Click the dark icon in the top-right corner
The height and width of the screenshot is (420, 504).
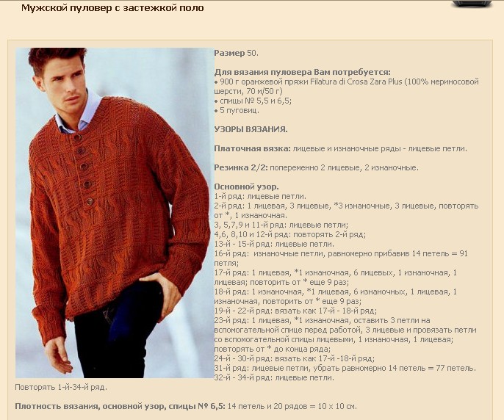tap(472, 3)
